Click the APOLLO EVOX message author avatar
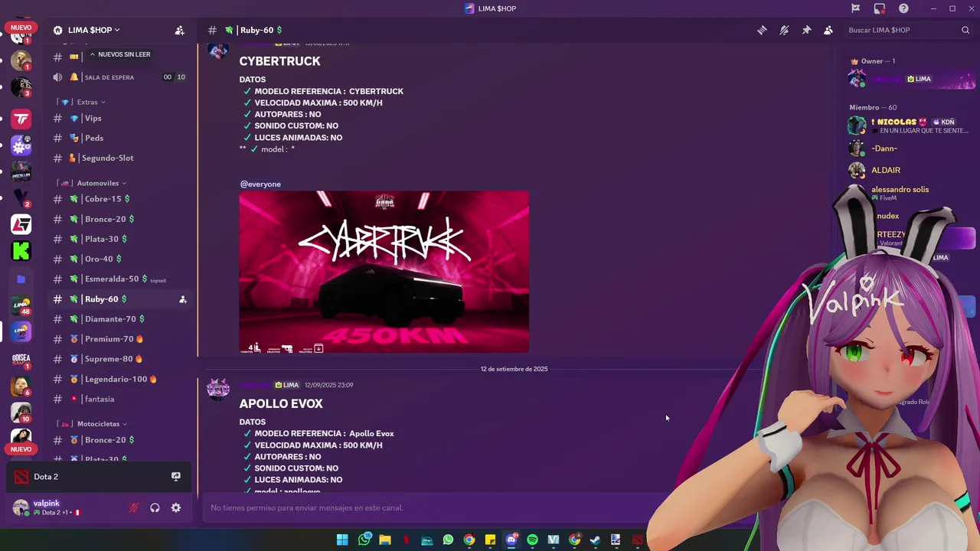Viewport: 980px width, 551px height. 218,389
